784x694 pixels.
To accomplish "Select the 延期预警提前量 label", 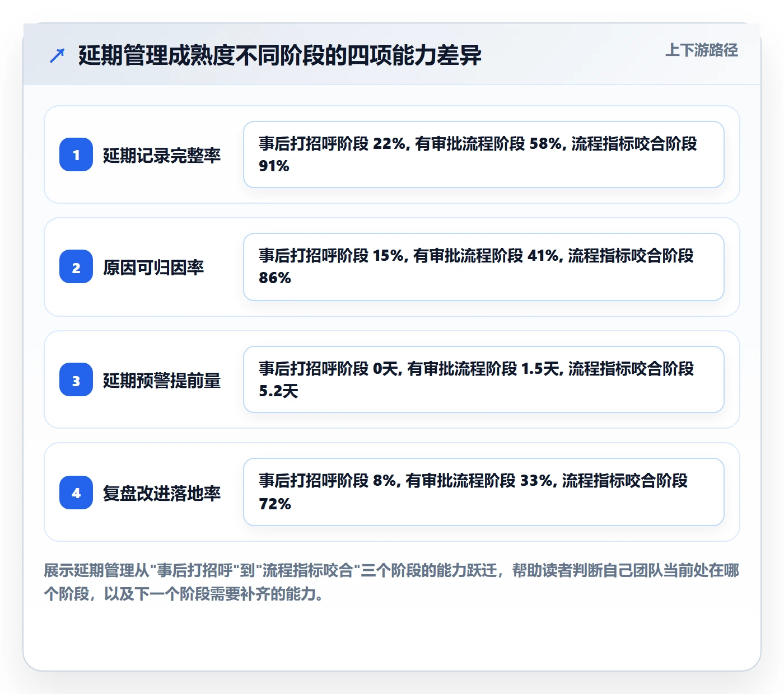I will point(162,380).
